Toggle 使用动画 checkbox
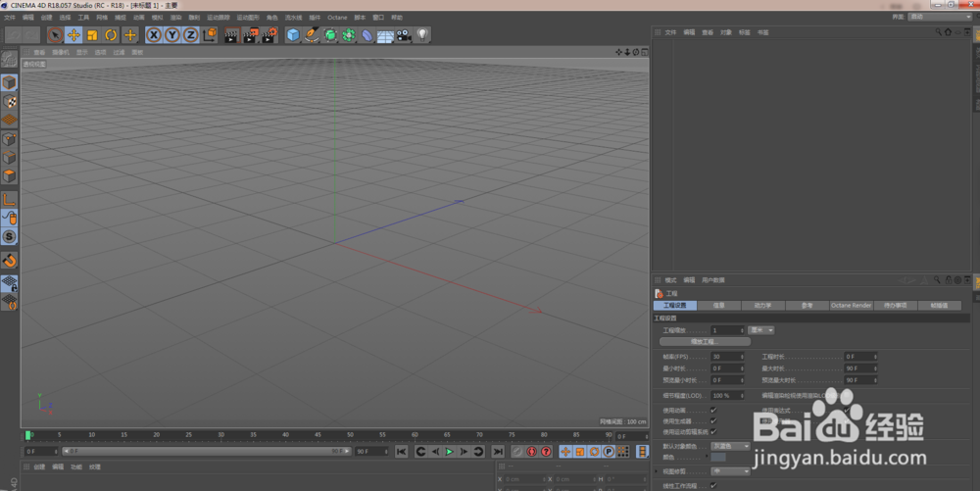This screenshot has height=491, width=980. (x=713, y=411)
